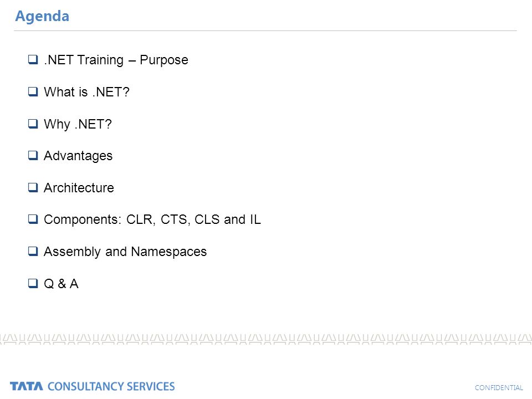The height and width of the screenshot is (399, 532).
Task: Toggle the checkbox beside Why .NET?
Action: point(33,124)
